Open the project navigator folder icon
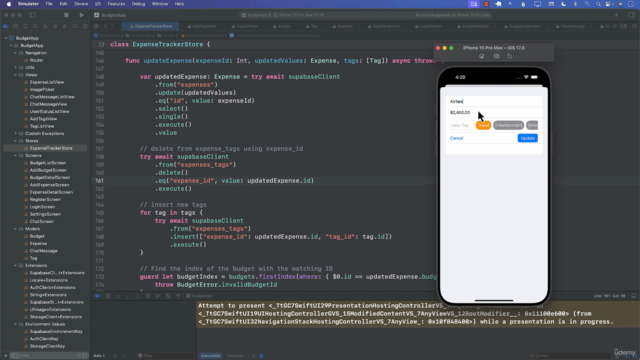 click(x=5, y=26)
